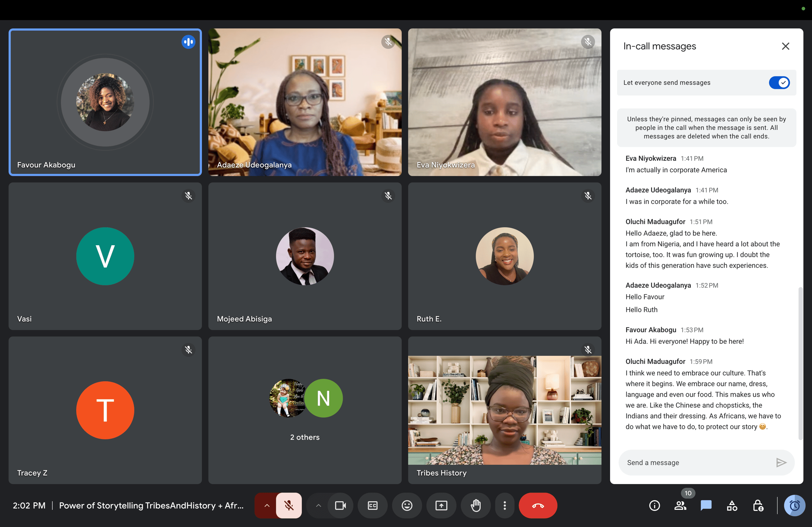The height and width of the screenshot is (527, 812).
Task: Click Eva Niyokwizera's 1:41 PM message
Action: coord(676,170)
